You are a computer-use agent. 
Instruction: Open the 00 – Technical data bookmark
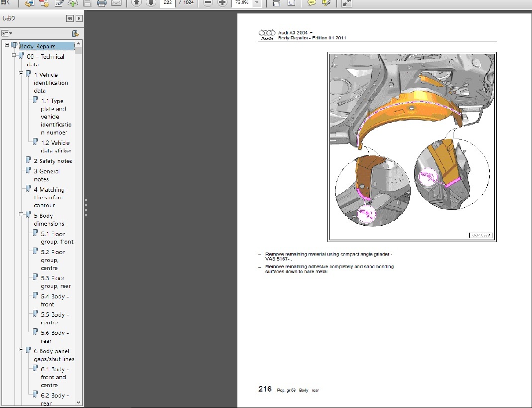click(45, 60)
